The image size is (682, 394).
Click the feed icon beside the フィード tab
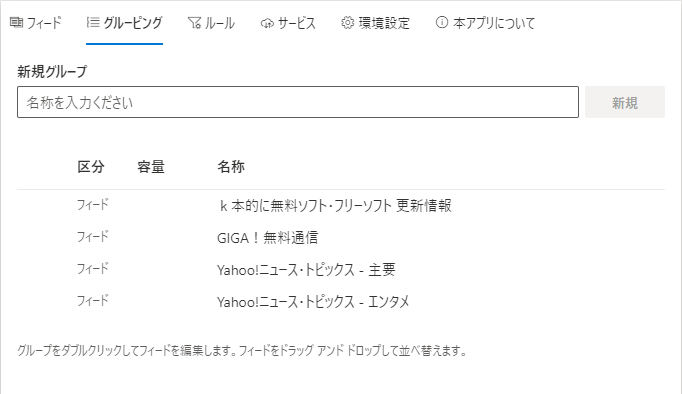coord(17,22)
